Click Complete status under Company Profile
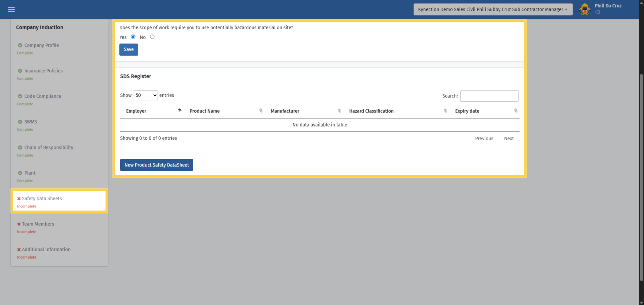This screenshot has width=644, height=305. coord(25,53)
